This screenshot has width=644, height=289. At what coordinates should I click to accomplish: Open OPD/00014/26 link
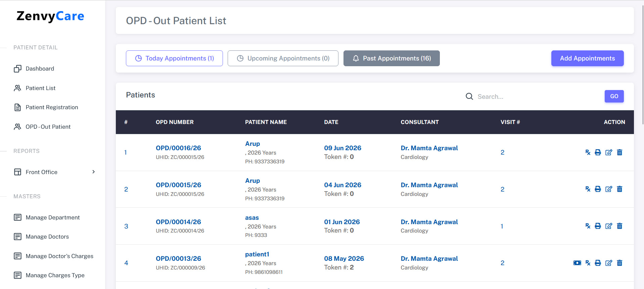click(178, 222)
